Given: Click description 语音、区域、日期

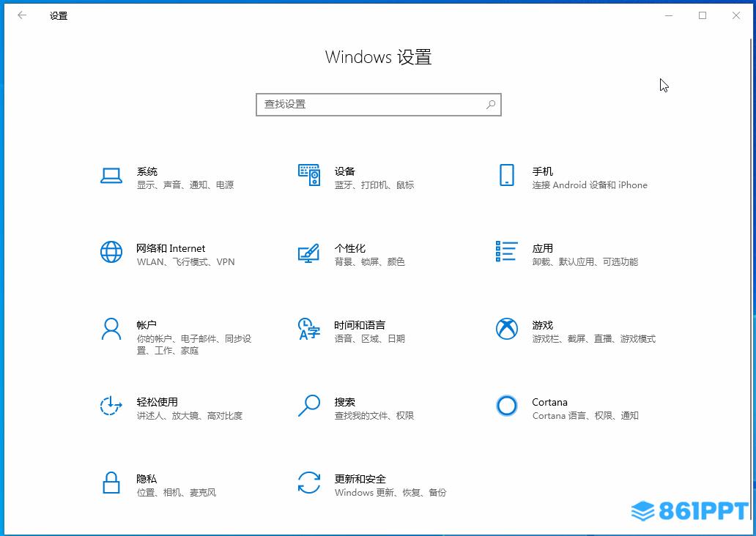Looking at the screenshot, I should (370, 339).
